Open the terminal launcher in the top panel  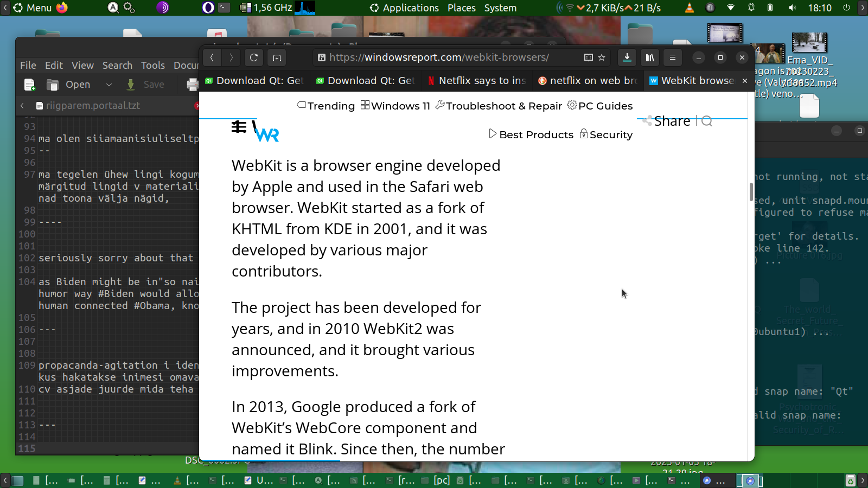224,8
